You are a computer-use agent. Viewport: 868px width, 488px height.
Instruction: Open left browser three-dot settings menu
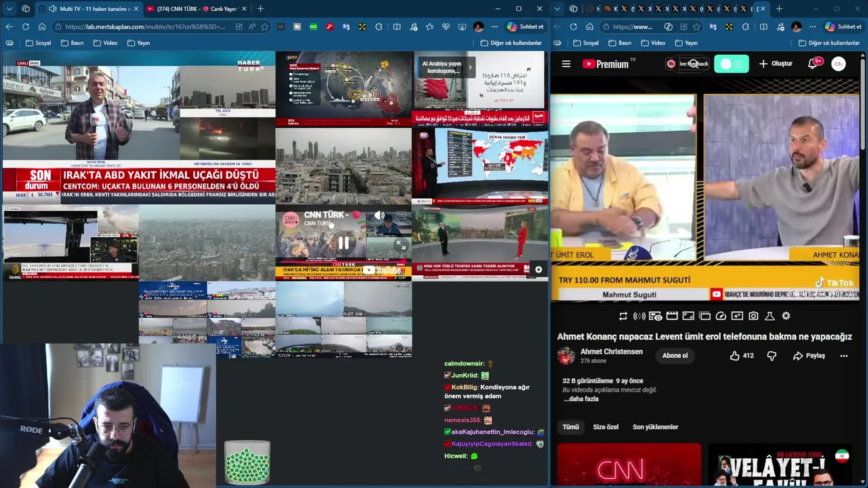pos(495,26)
